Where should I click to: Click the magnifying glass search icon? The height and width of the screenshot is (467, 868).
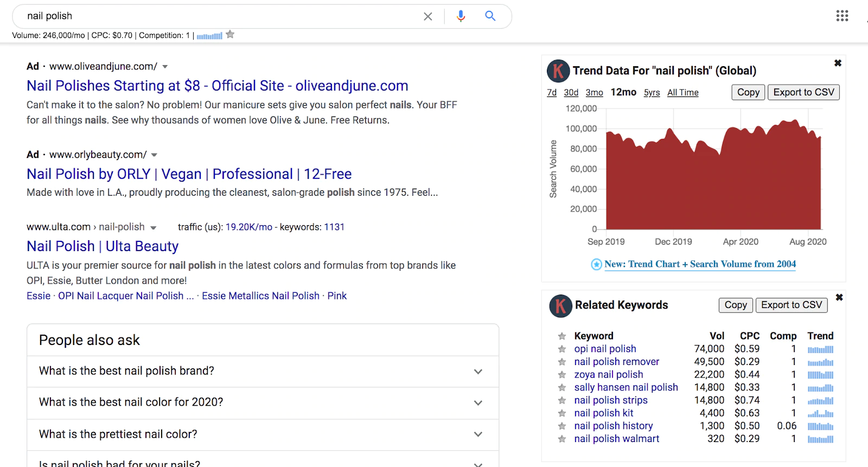click(x=490, y=16)
